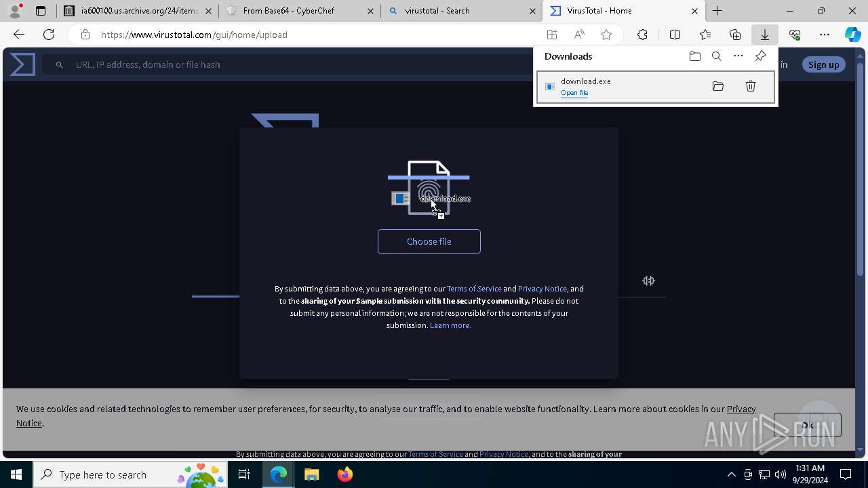Add this page to favorites star
Image resolution: width=868 pixels, height=488 pixels.
pyautogui.click(x=606, y=35)
